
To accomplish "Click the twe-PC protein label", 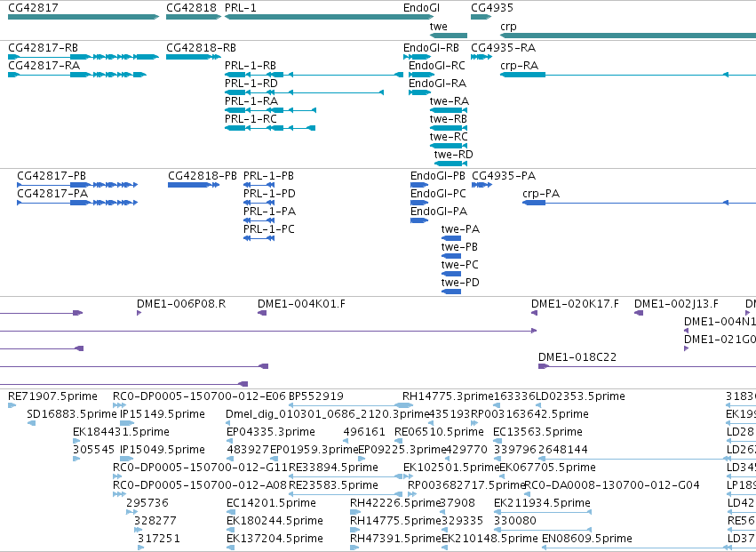I will pyautogui.click(x=460, y=265).
